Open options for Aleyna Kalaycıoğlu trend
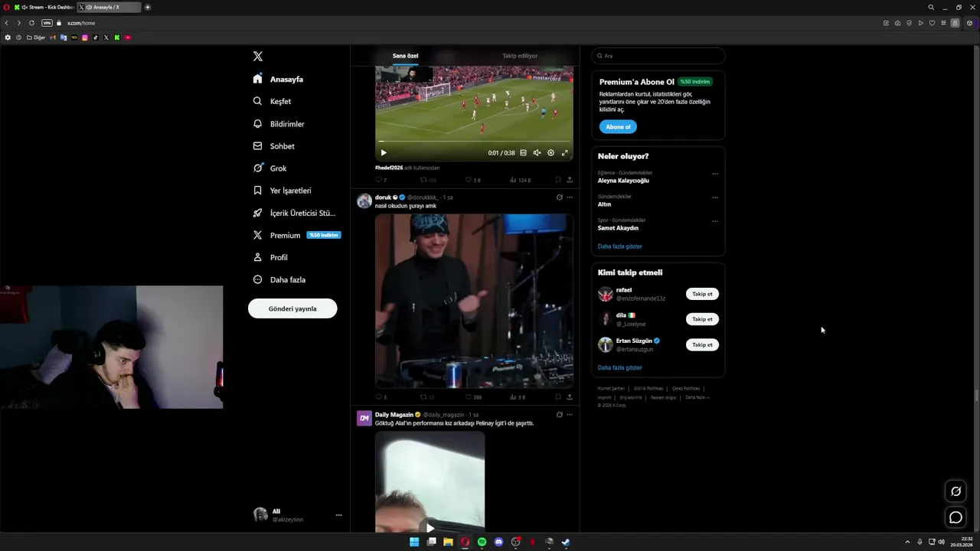 click(715, 174)
